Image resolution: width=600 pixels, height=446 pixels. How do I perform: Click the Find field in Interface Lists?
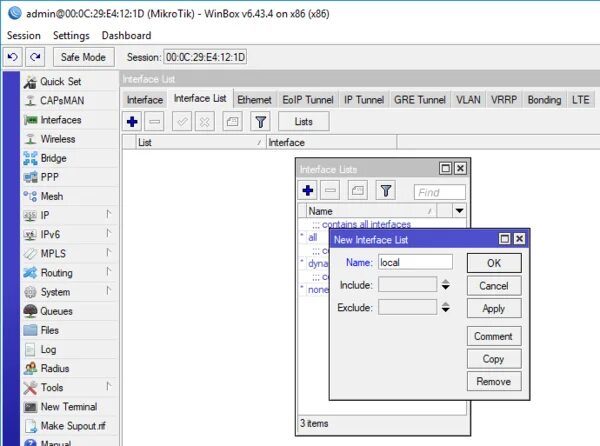(x=440, y=192)
